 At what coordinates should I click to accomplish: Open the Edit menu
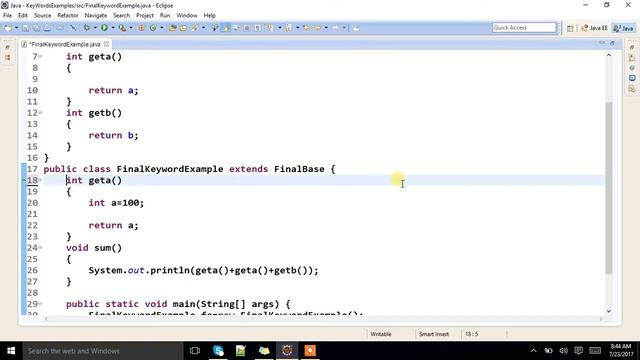(x=22, y=15)
